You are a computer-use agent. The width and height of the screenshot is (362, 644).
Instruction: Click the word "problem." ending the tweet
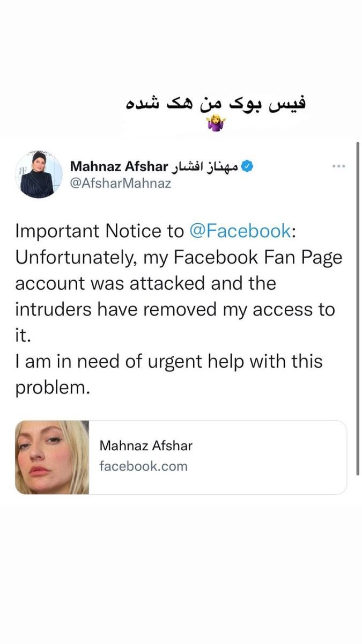51,387
